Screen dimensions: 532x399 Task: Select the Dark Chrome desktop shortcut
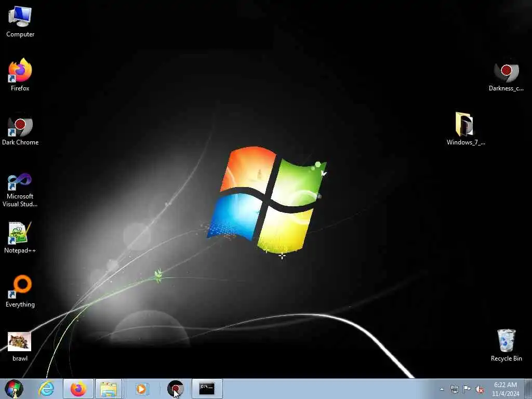click(20, 129)
